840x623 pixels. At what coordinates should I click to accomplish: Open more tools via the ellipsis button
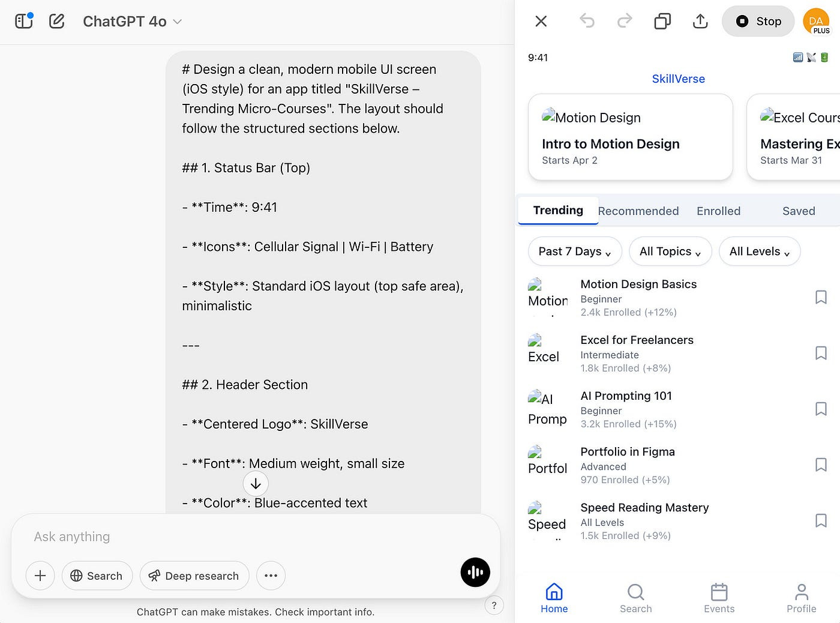tap(271, 576)
